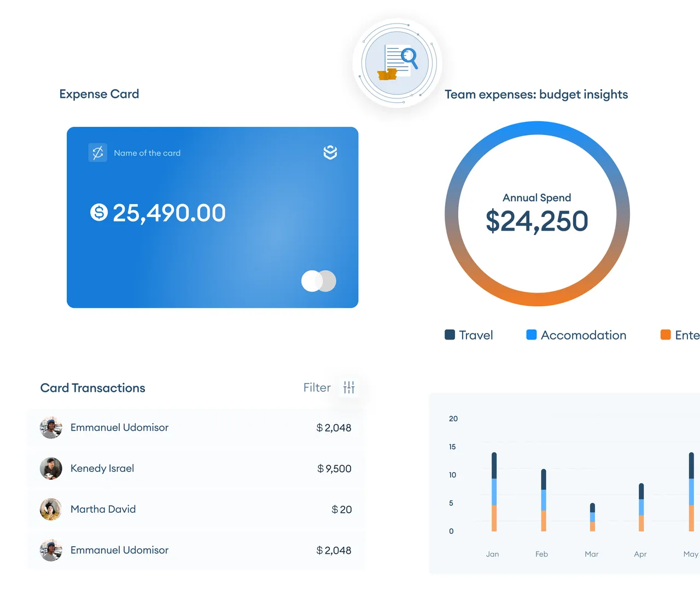Select the Kenedy Israel name

click(102, 469)
